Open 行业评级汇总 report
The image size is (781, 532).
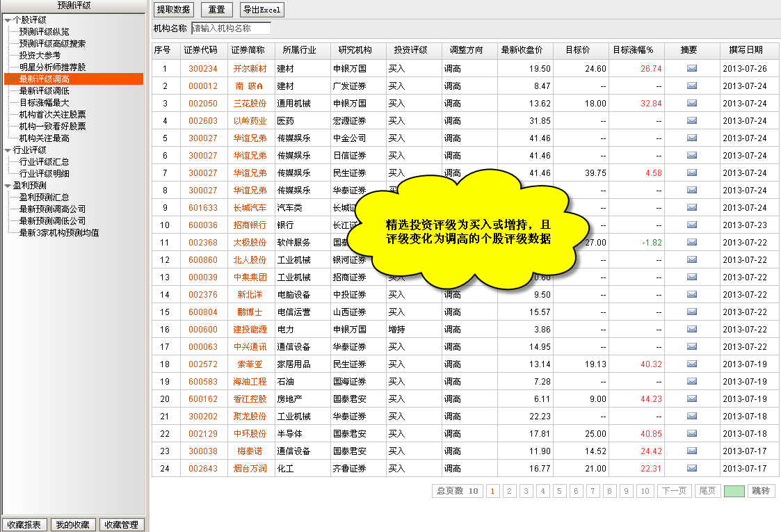44,162
